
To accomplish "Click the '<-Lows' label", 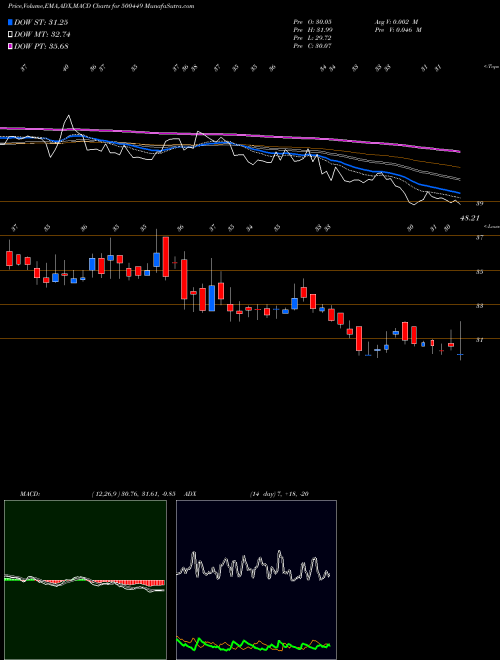I will tap(491, 226).
